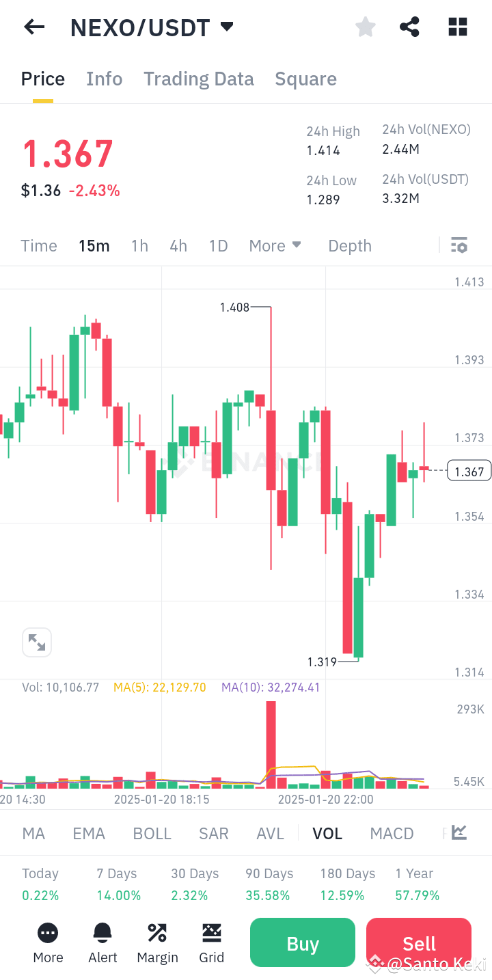
Task: Open the Alert bell icon
Action: point(102,943)
